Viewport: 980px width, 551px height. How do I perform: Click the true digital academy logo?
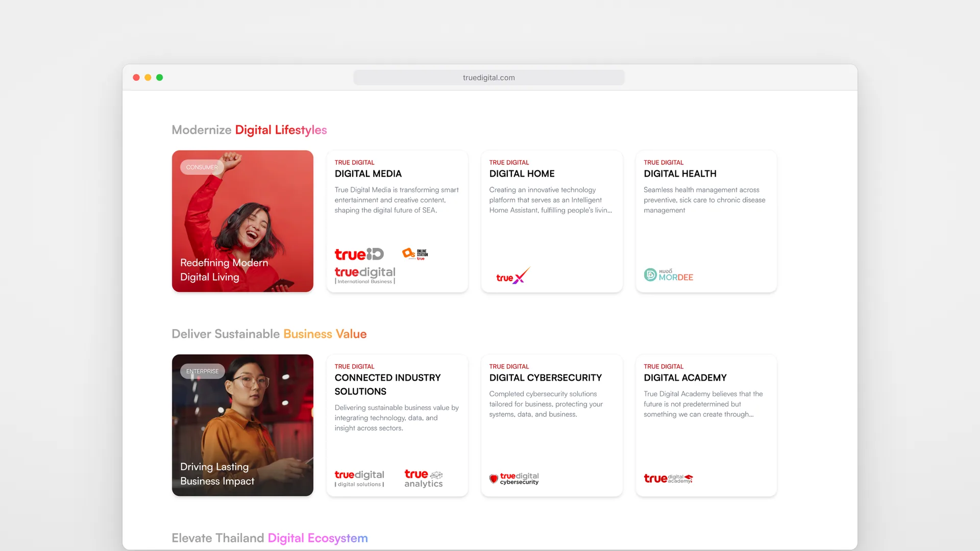click(x=668, y=479)
